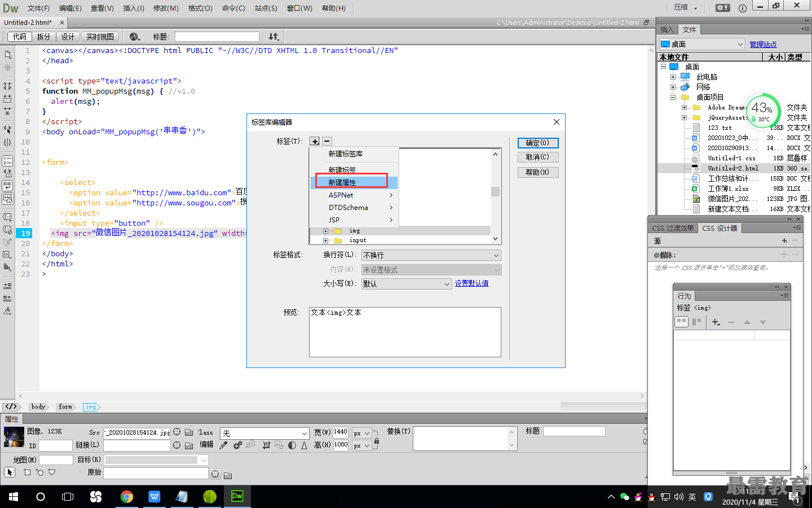Click the add CSS source plus icon beside 源
Image resolution: width=812 pixels, height=508 pixels.
pyautogui.click(x=784, y=240)
